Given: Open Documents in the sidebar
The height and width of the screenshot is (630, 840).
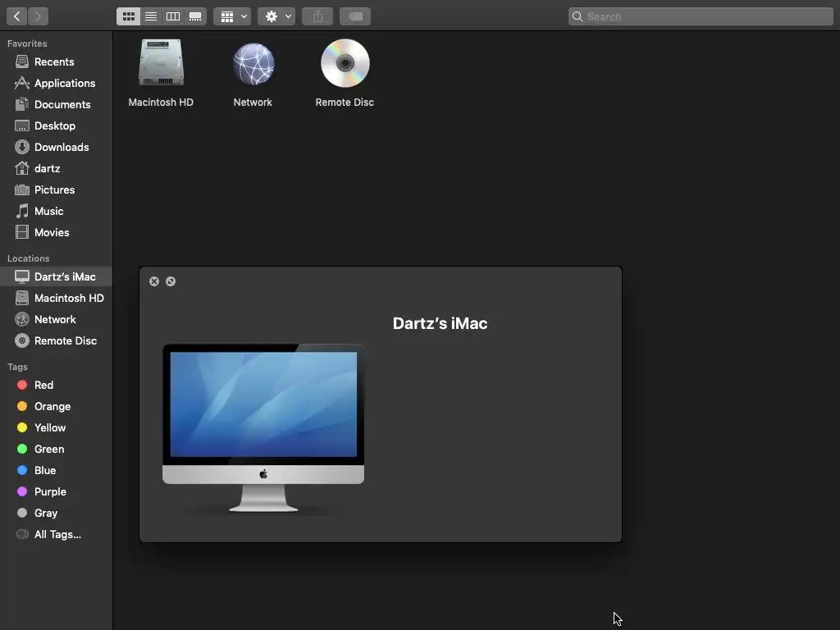Looking at the screenshot, I should tap(57, 104).
